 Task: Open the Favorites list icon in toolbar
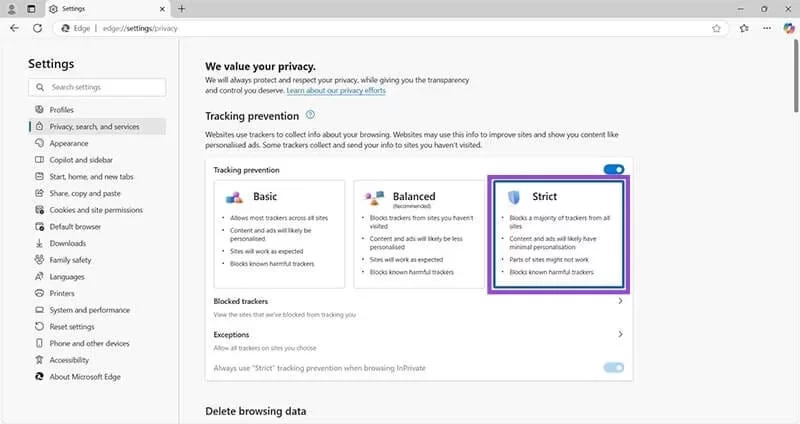[743, 28]
